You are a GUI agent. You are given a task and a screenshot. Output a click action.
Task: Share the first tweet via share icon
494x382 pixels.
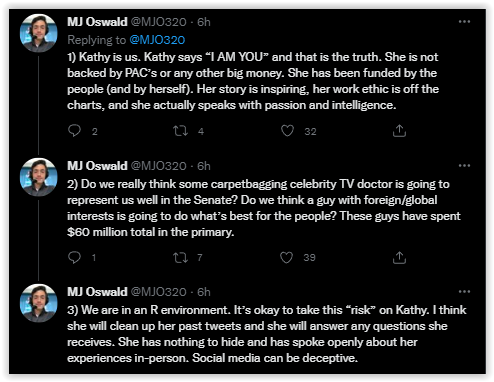tap(399, 131)
